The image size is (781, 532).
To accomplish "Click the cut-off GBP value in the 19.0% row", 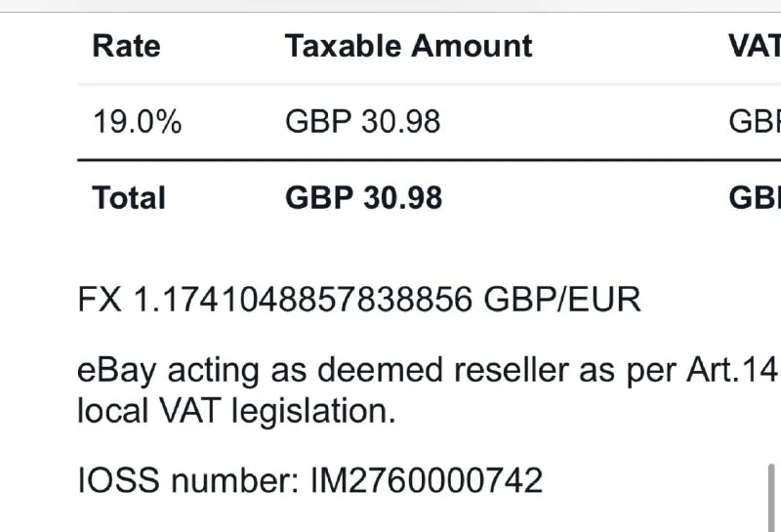I will point(756,122).
